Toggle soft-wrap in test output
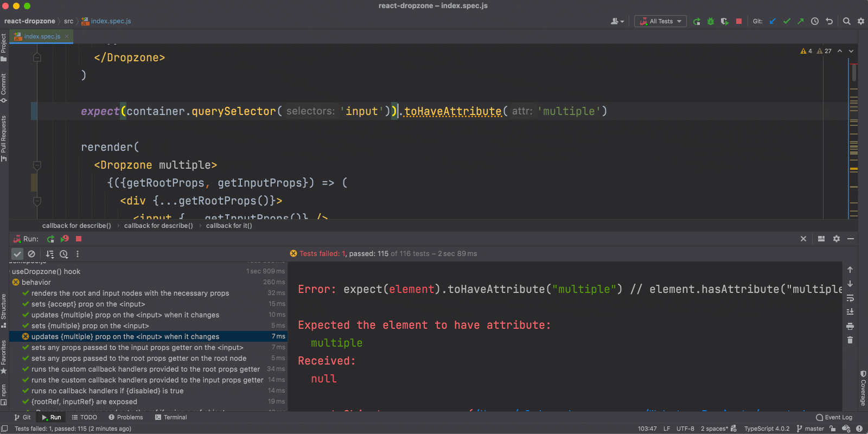 point(850,298)
